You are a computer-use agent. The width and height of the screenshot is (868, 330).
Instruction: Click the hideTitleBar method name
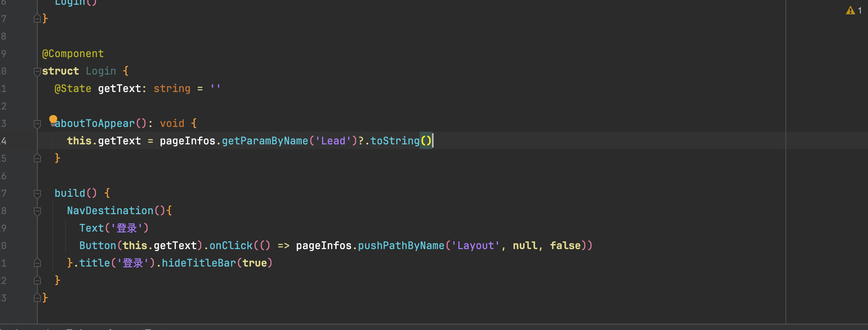(199, 263)
